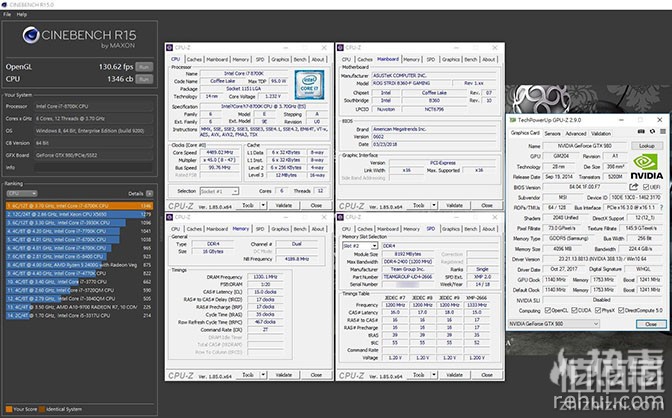Click the Bus Interface question mark icon
Screen dimensions: 672x418
tap(662, 207)
